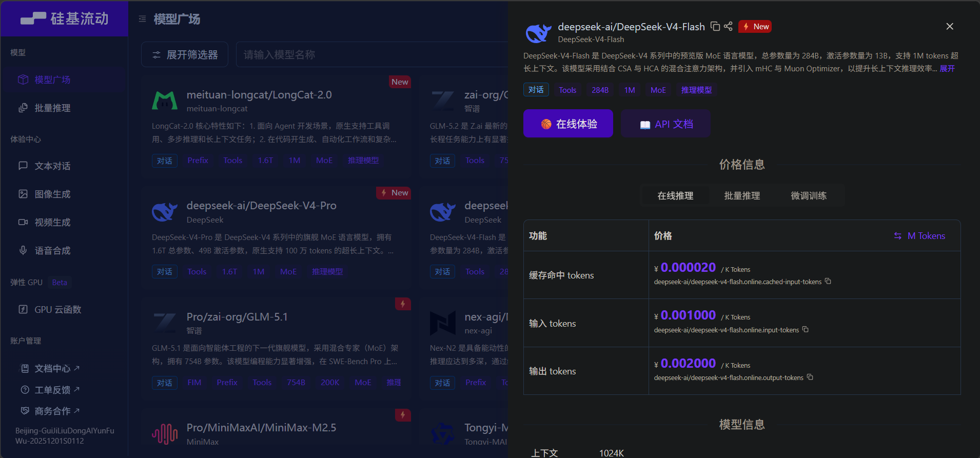Screen dimensions: 980x458
Task: Click the GLM-5.1 Z logo on the model page
Action: tap(165, 323)
